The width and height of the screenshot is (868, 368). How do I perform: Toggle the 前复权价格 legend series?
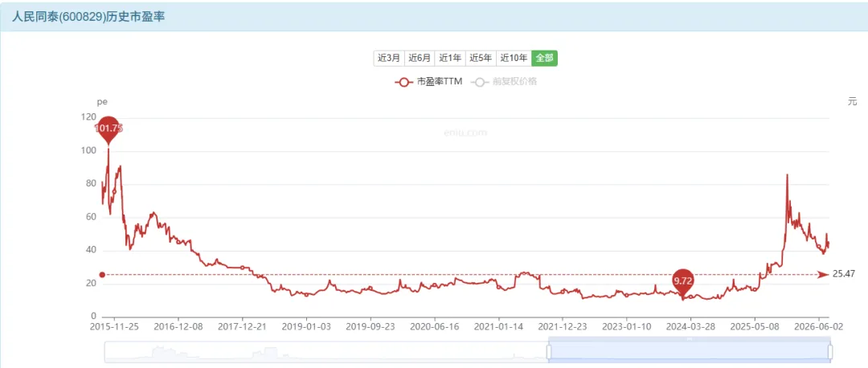(x=504, y=82)
